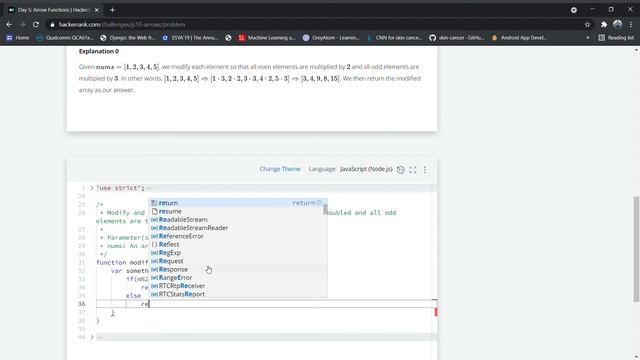This screenshot has width=640, height=360.
Task: Toggle fullscreen editor mode
Action: (413, 170)
